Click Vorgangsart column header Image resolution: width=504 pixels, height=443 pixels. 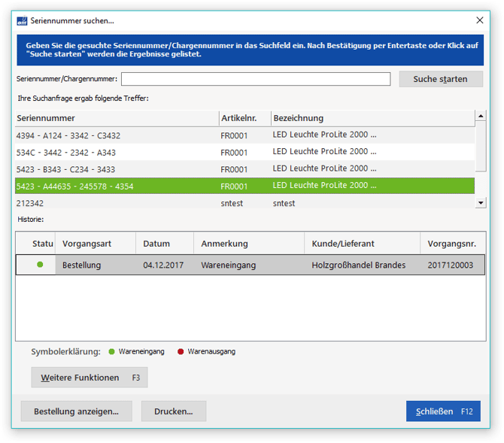(96, 244)
